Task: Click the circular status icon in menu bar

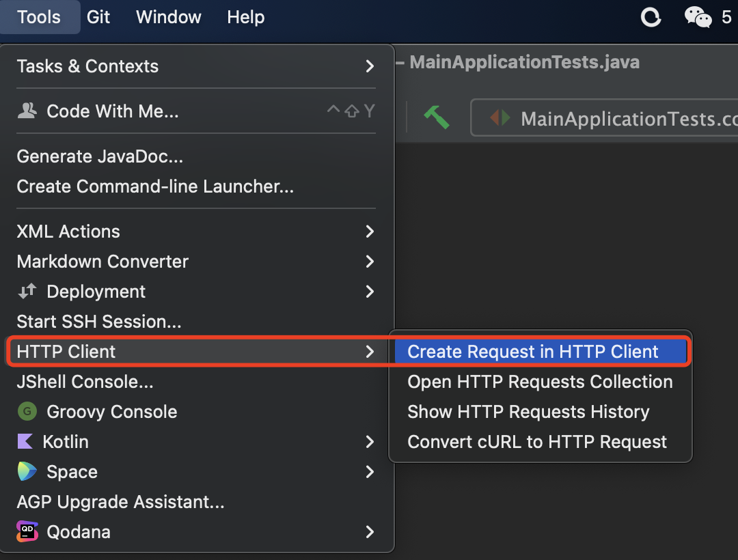Action: [x=651, y=17]
